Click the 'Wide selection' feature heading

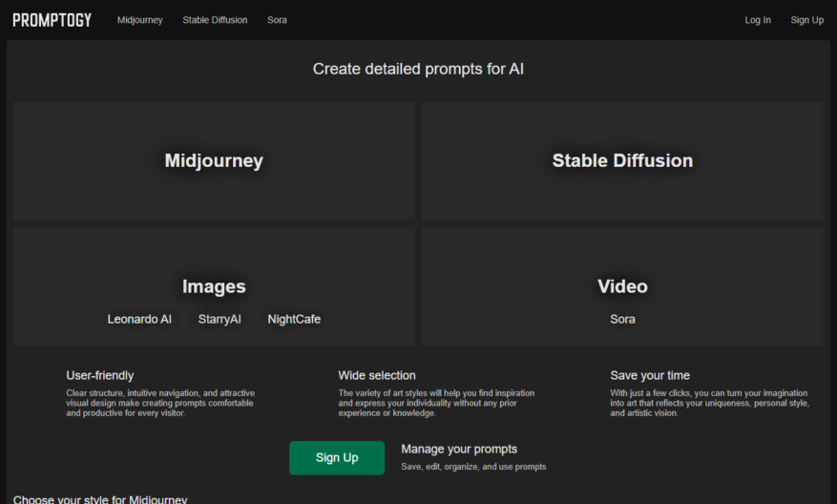click(x=377, y=375)
